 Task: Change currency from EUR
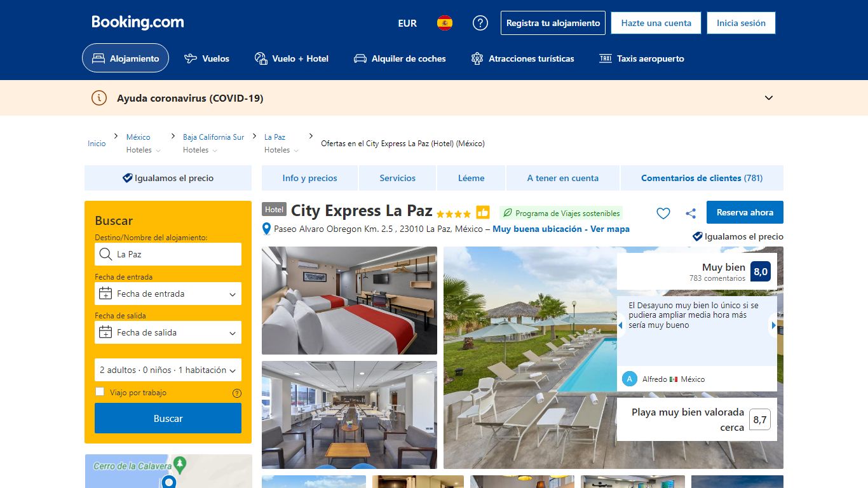(407, 24)
